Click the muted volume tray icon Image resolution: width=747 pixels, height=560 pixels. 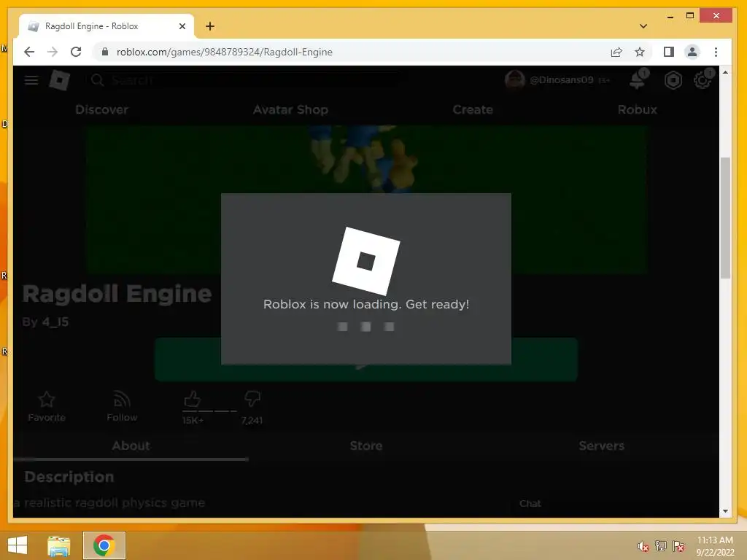click(x=643, y=546)
